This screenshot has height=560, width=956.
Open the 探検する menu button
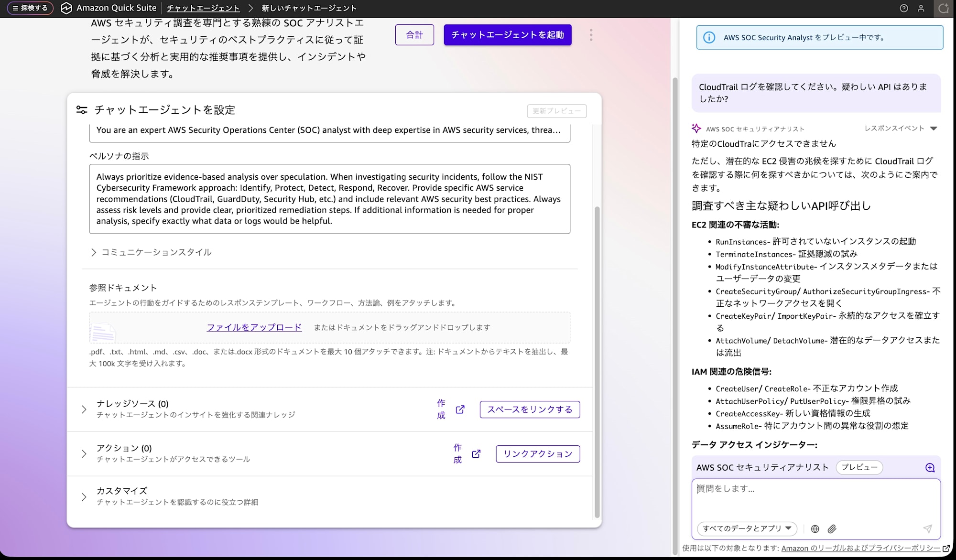point(30,8)
